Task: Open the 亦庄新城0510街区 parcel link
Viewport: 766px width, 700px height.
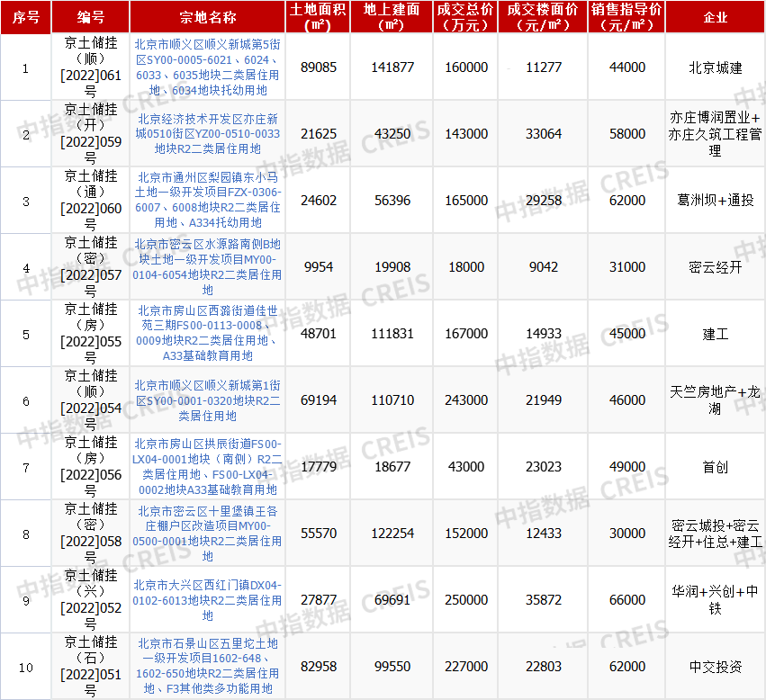Action: coord(207,134)
